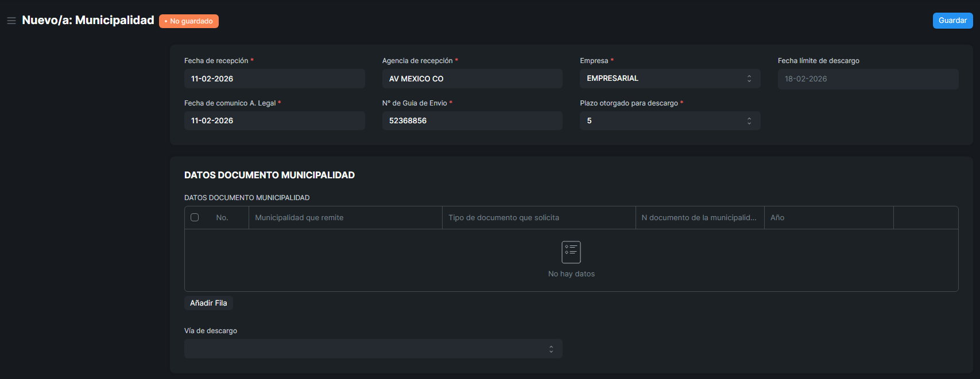Open the hamburger sidebar menu
Image resolution: width=980 pixels, height=379 pixels.
(x=11, y=21)
